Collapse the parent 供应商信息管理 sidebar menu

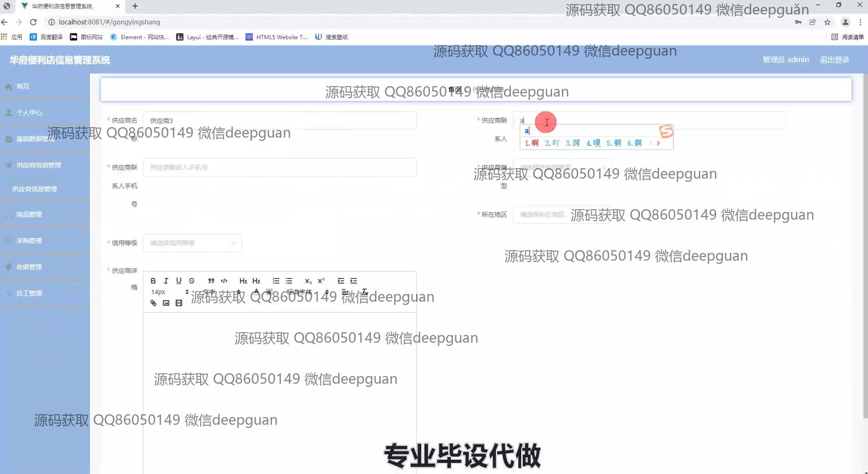(x=45, y=165)
